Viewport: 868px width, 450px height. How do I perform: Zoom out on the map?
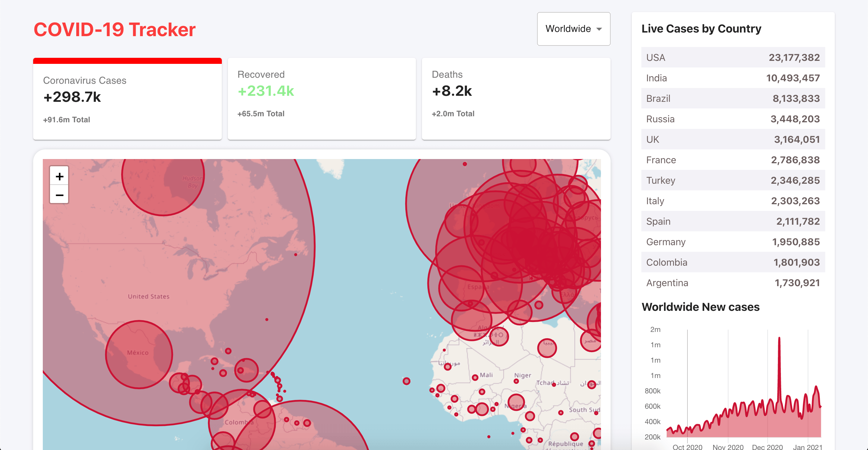[59, 195]
